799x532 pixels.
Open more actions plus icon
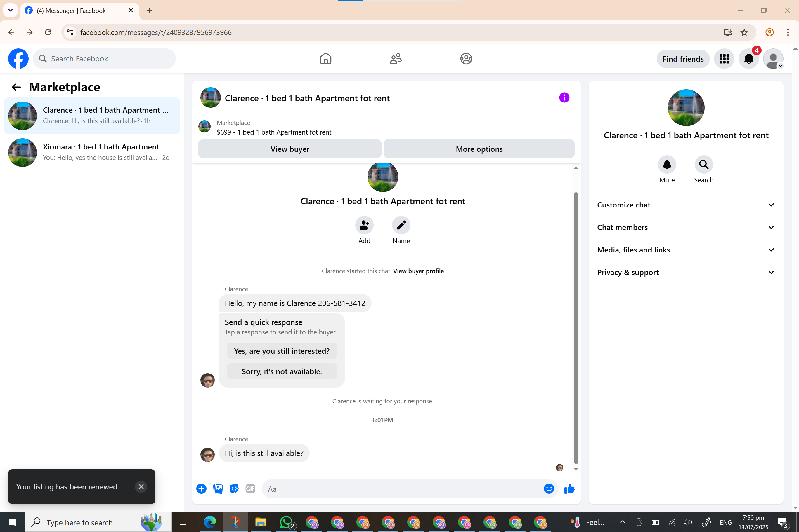click(201, 489)
